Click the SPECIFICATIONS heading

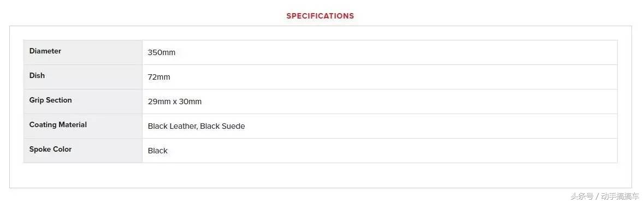tap(320, 16)
